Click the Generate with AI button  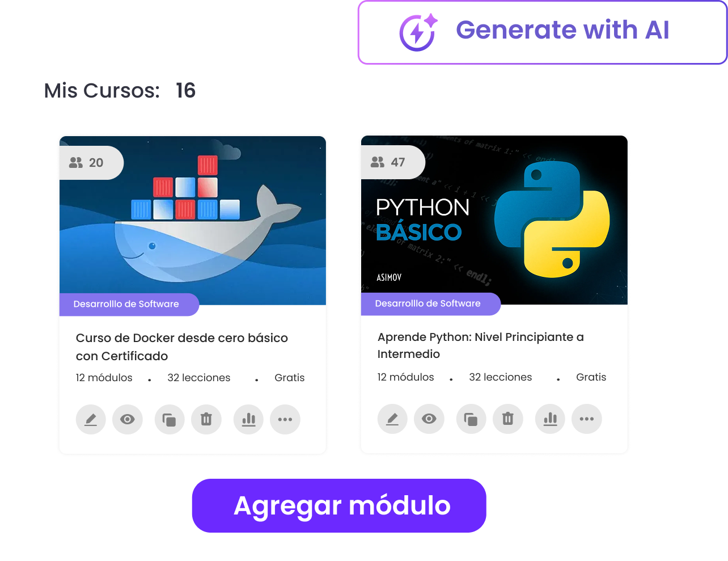(x=543, y=32)
